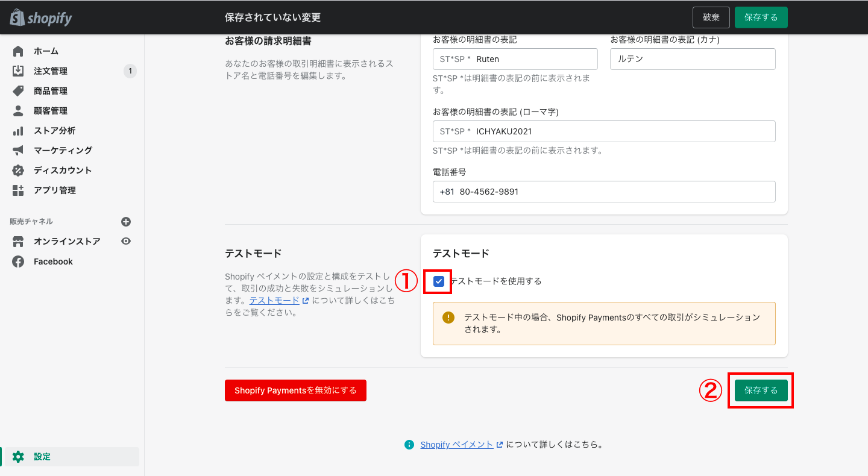Click 電話番号 field with +81 number

(604, 192)
